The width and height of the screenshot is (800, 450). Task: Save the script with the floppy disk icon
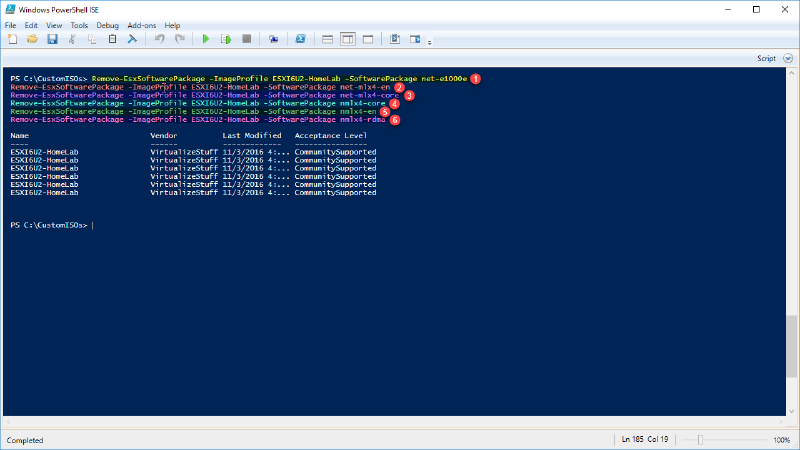click(52, 39)
